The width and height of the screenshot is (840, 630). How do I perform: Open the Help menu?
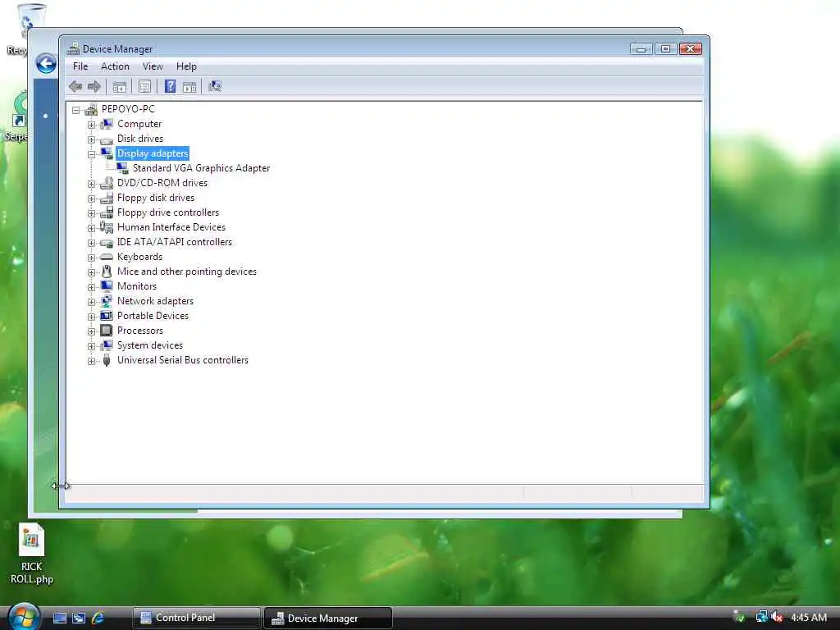186,66
